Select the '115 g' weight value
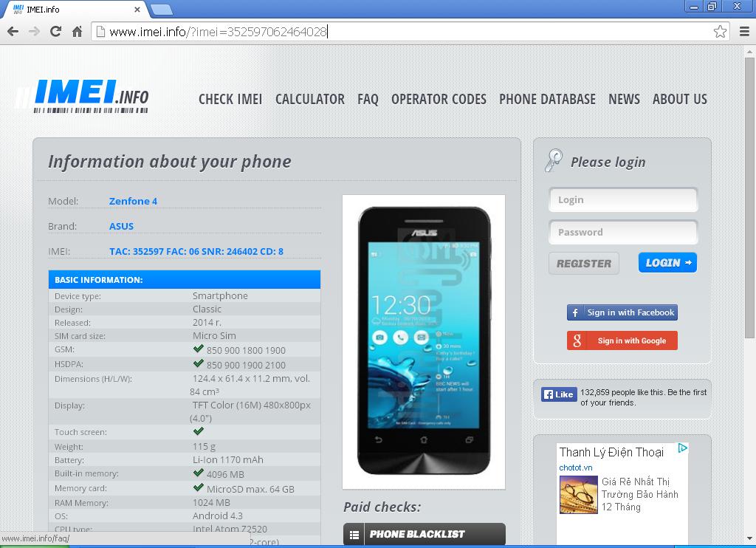The width and height of the screenshot is (756, 548). [204, 447]
